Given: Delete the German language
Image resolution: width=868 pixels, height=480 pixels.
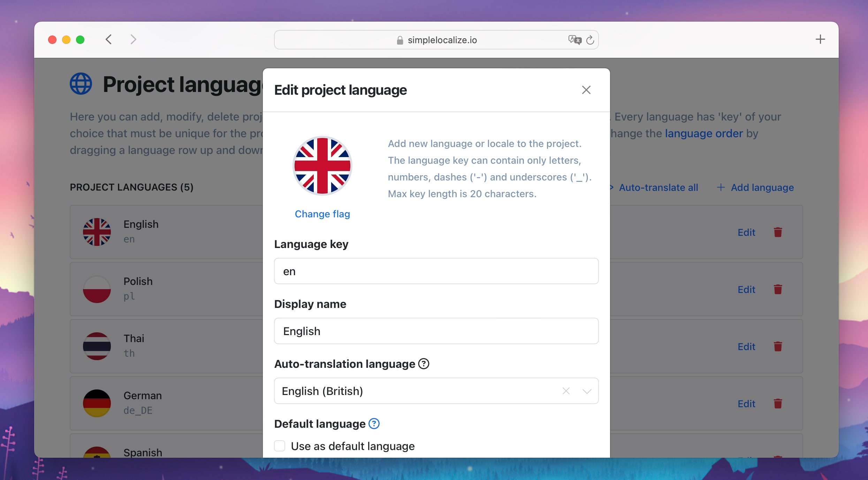Looking at the screenshot, I should point(778,403).
